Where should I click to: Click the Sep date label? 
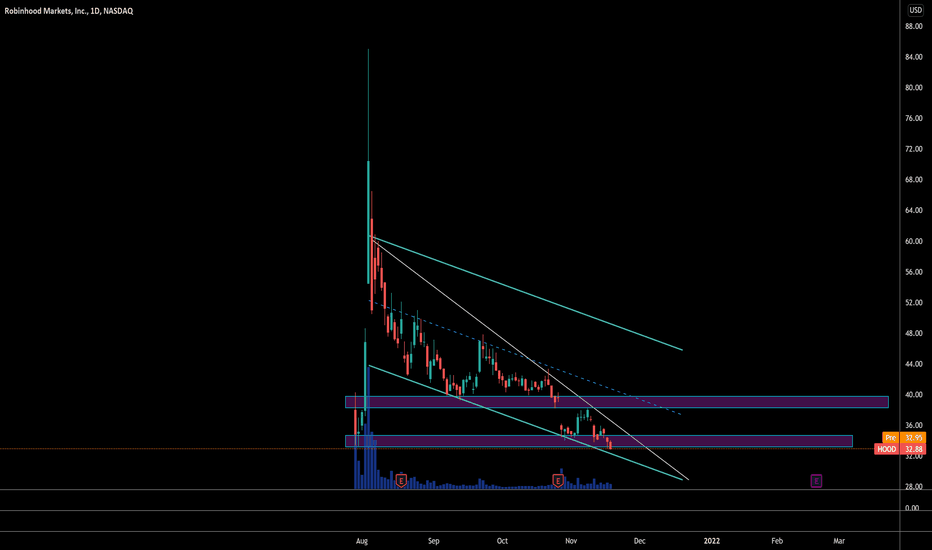pos(434,541)
